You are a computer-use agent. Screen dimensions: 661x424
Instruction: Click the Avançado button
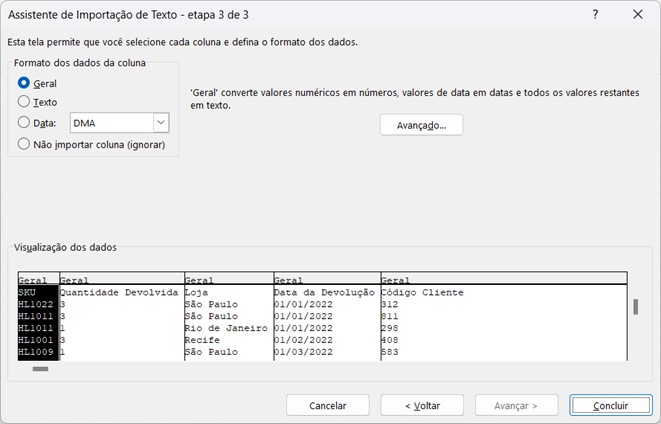pyautogui.click(x=421, y=125)
